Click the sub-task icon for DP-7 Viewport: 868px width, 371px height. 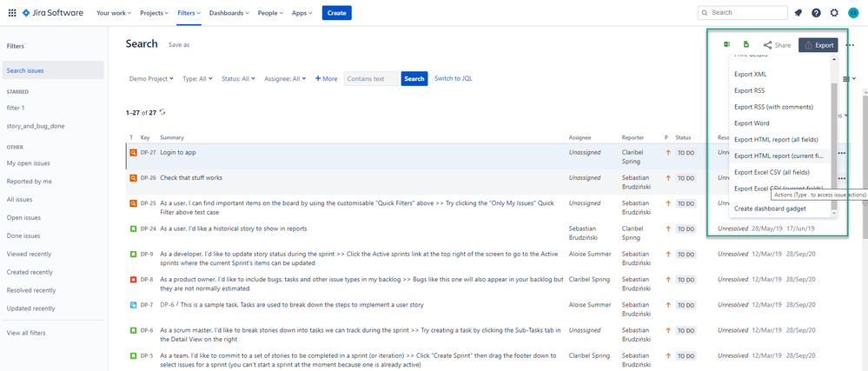(x=133, y=305)
